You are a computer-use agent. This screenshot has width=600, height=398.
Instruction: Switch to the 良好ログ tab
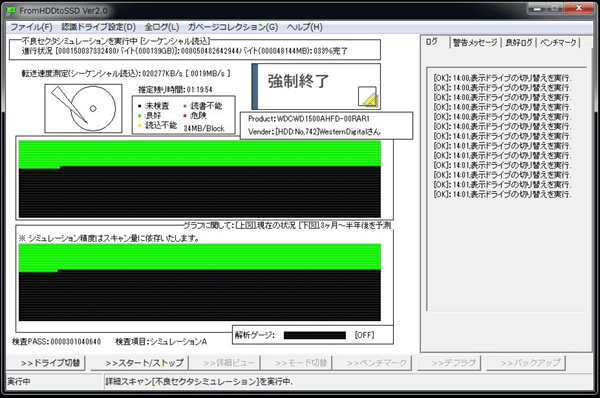coord(518,42)
